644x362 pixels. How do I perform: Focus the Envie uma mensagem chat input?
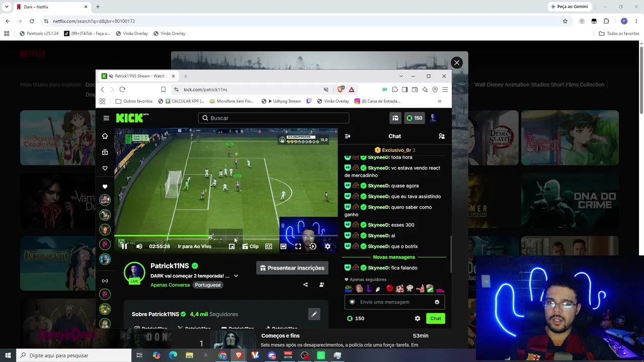(394, 302)
